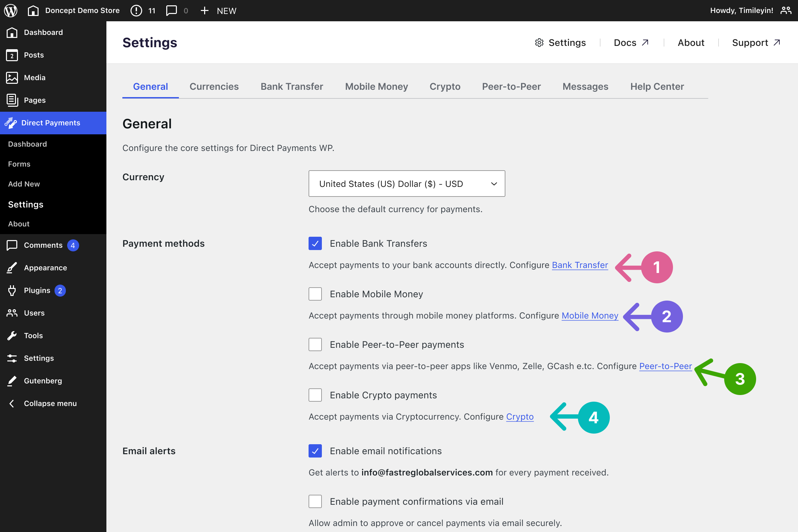
Task: Open Tools wrench icon in sidebar
Action: tap(12, 335)
